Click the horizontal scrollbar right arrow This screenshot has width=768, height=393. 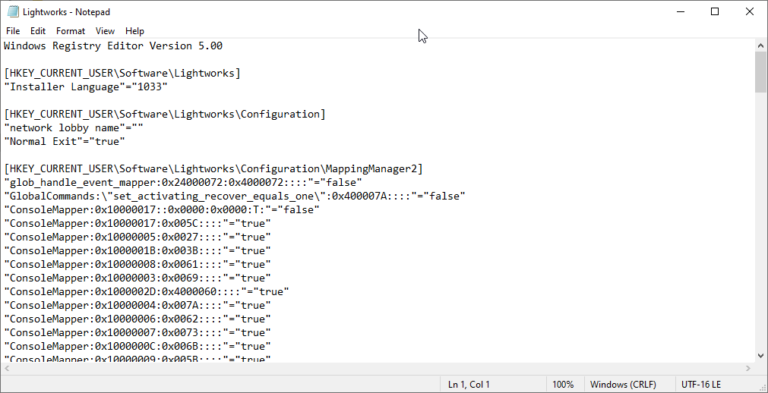[x=749, y=368]
